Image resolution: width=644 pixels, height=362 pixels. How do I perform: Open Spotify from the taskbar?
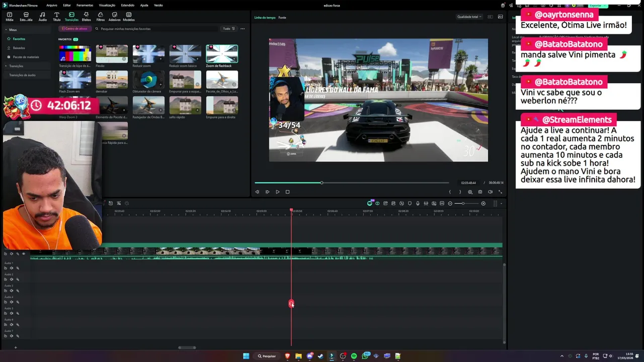[x=354, y=356]
